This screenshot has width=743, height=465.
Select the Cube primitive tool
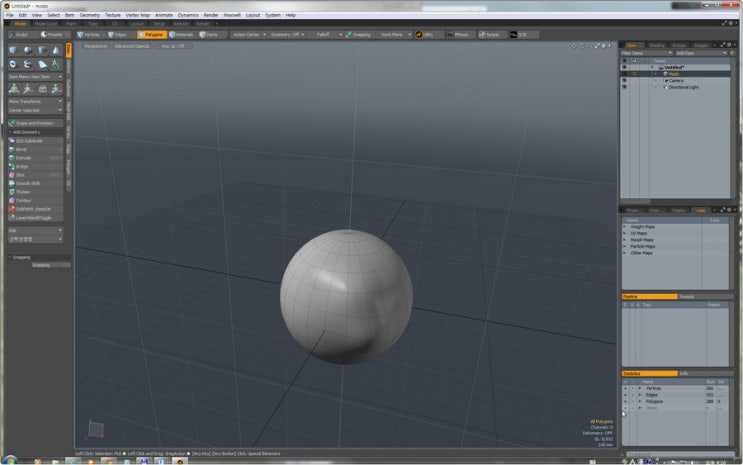(x=13, y=50)
